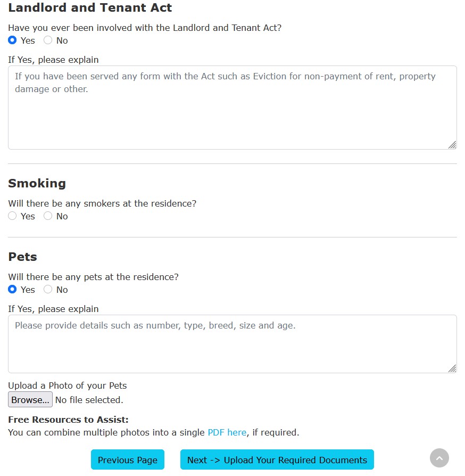
Task: Click into the pets details text area
Action: pos(232,344)
